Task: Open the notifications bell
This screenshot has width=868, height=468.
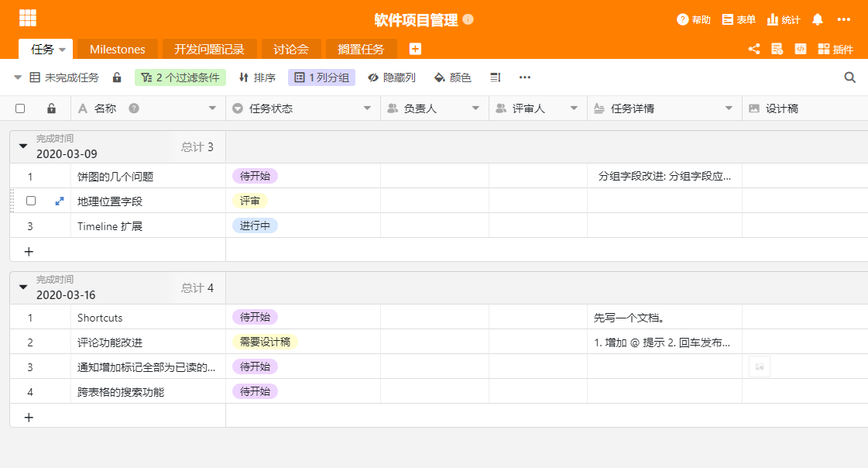Action: 817,19
